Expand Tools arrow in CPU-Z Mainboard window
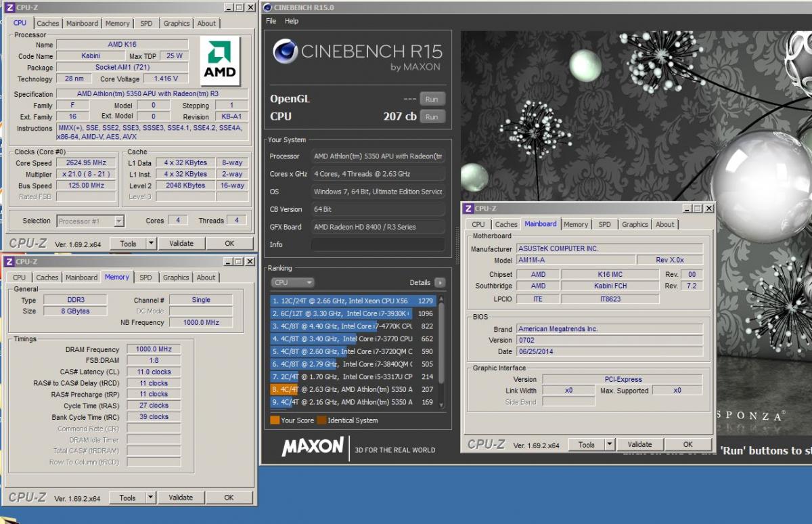 point(610,445)
